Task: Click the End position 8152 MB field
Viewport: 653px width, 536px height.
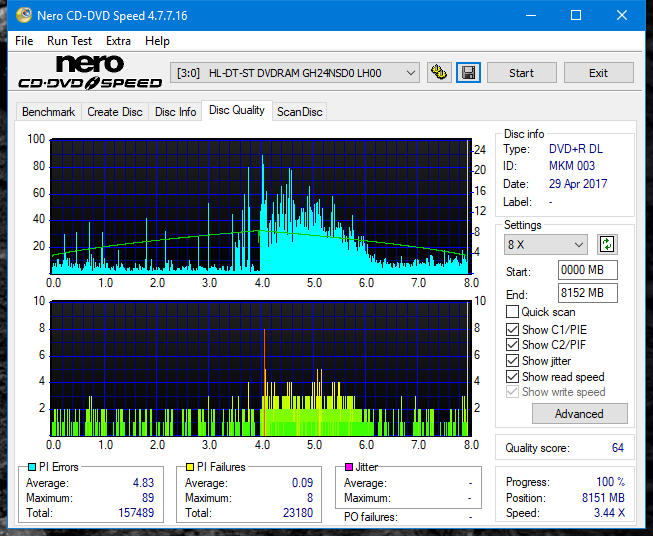Action: [x=587, y=293]
